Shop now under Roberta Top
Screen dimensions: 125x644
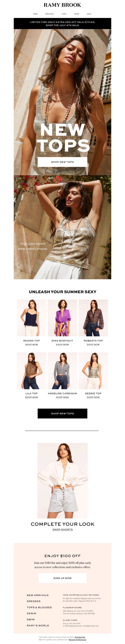pos(93,344)
